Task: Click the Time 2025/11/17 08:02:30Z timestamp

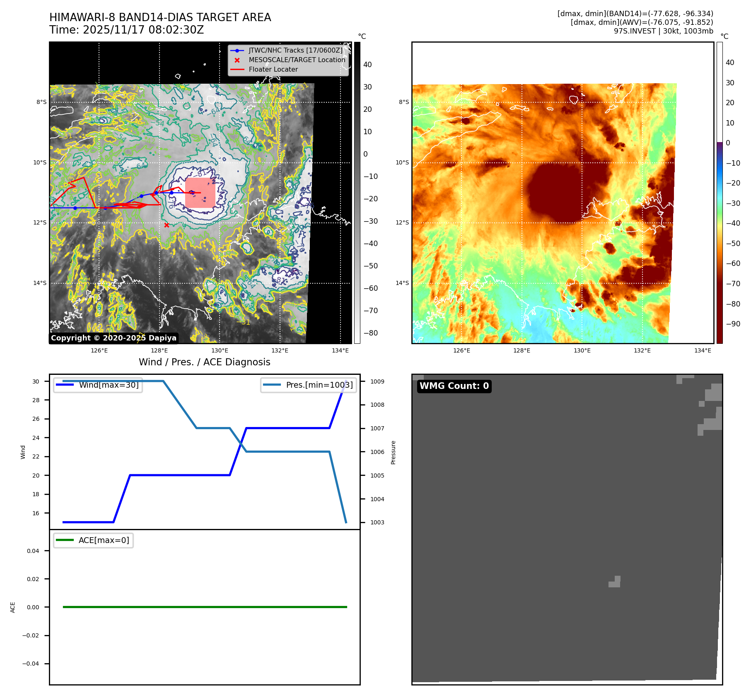Action: (x=126, y=30)
